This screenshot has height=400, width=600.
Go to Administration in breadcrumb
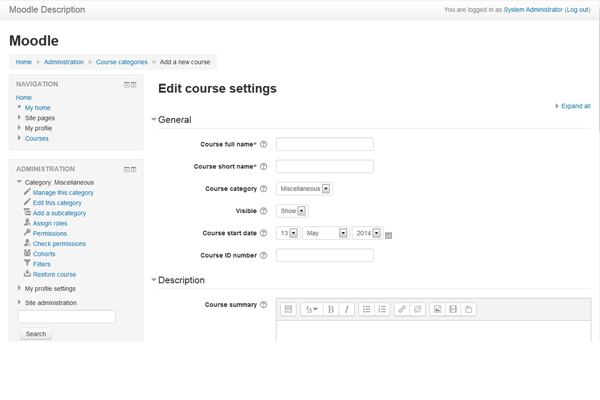pyautogui.click(x=64, y=62)
